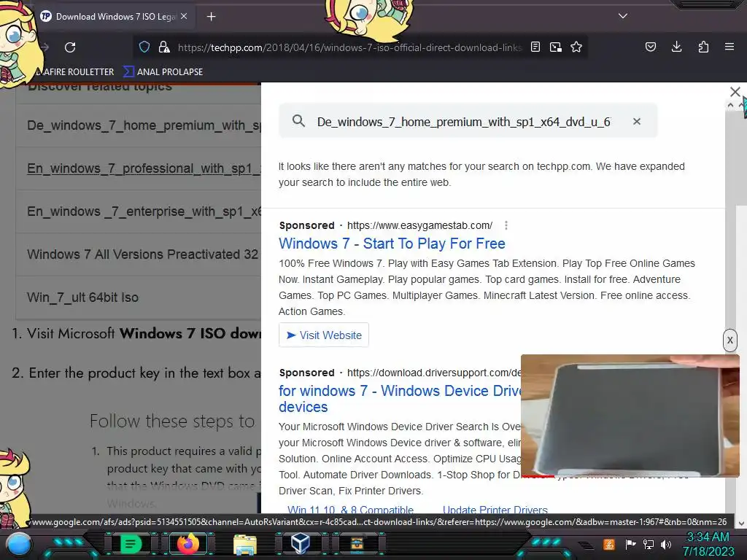The image size is (747, 560).
Task: Click the overlay scrollbar up arrow
Action: [x=731, y=105]
